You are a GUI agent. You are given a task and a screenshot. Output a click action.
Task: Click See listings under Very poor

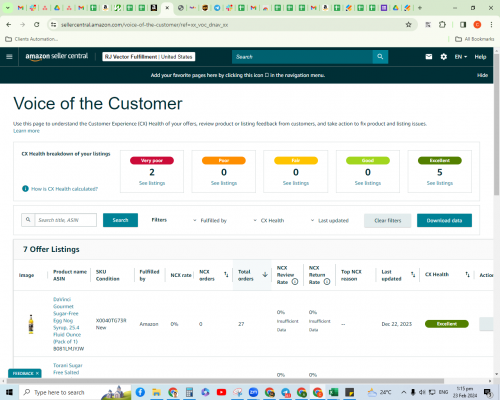coord(152,183)
